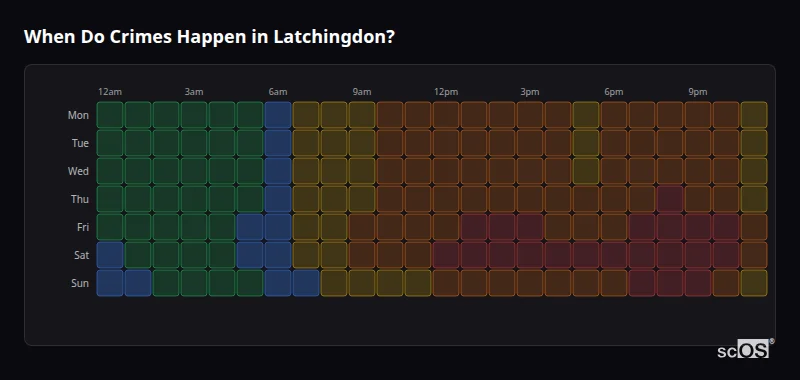
Task: Choose the Saturday 11pm orange cell
Action: (x=754, y=255)
